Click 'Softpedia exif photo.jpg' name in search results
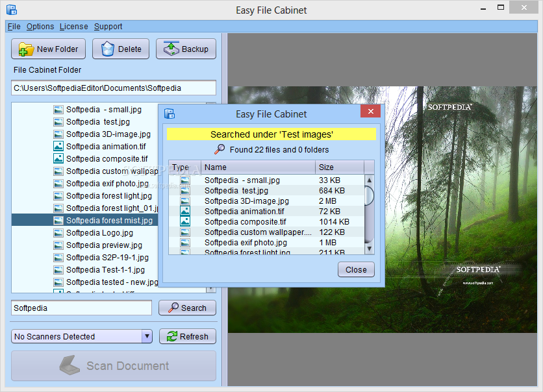The width and height of the screenshot is (543, 392). click(x=246, y=243)
